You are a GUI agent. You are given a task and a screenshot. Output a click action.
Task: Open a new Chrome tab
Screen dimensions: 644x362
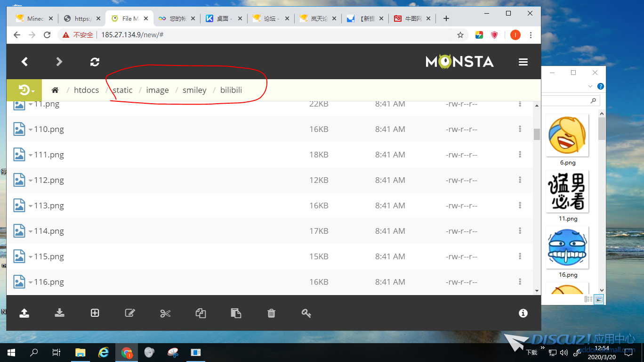(446, 18)
